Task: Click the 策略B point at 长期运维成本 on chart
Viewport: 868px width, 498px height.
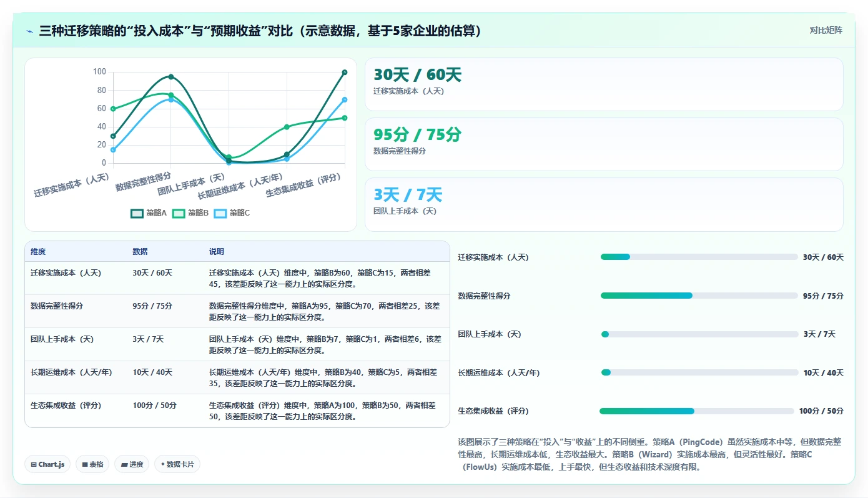Action: point(287,127)
